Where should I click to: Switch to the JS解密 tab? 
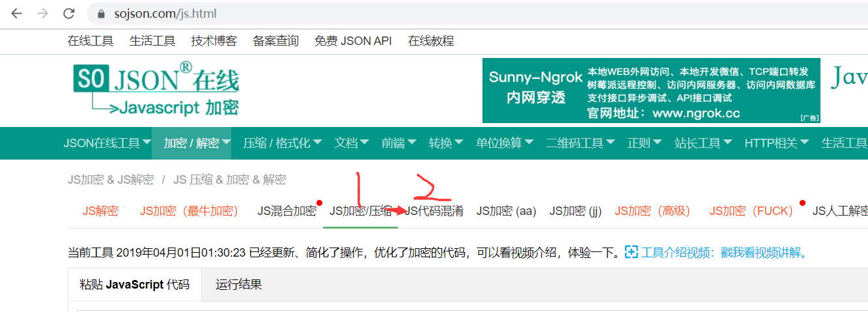coord(100,211)
